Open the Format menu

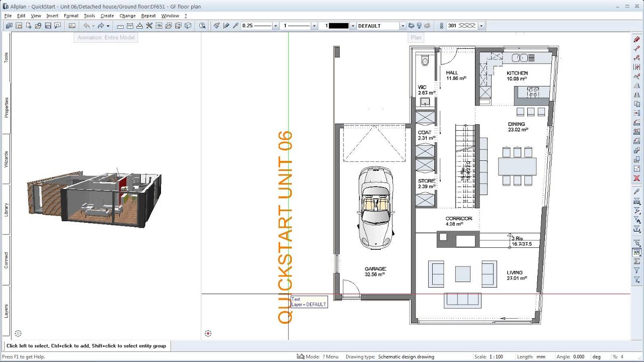coord(71,16)
